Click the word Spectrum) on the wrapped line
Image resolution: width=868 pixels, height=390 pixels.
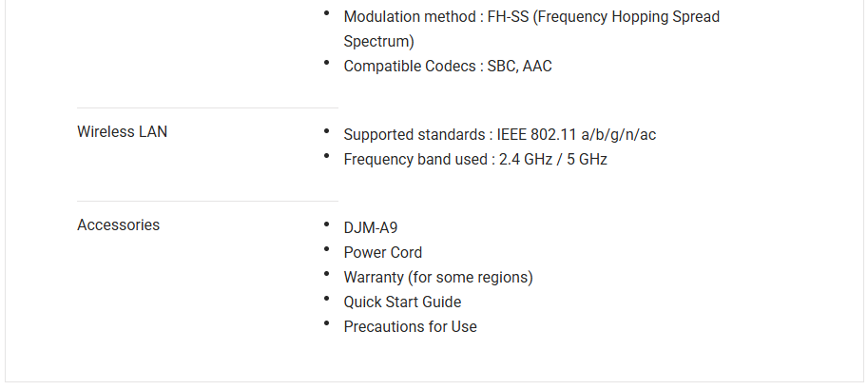pyautogui.click(x=378, y=42)
